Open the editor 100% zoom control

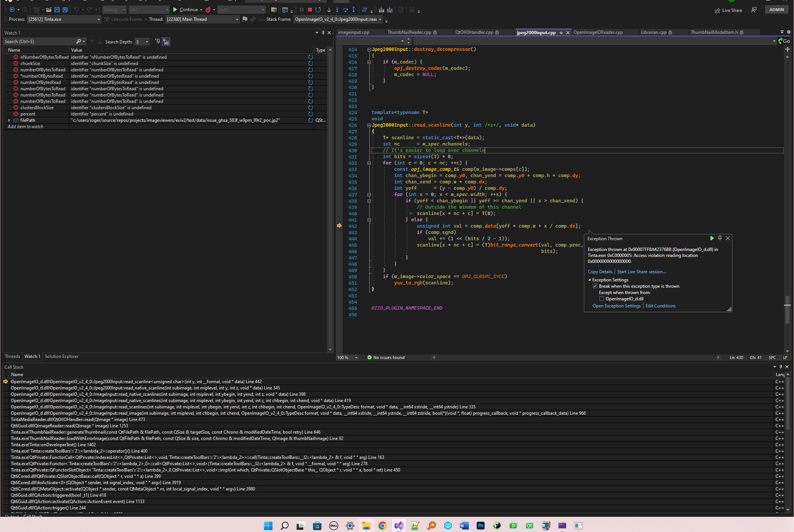347,357
